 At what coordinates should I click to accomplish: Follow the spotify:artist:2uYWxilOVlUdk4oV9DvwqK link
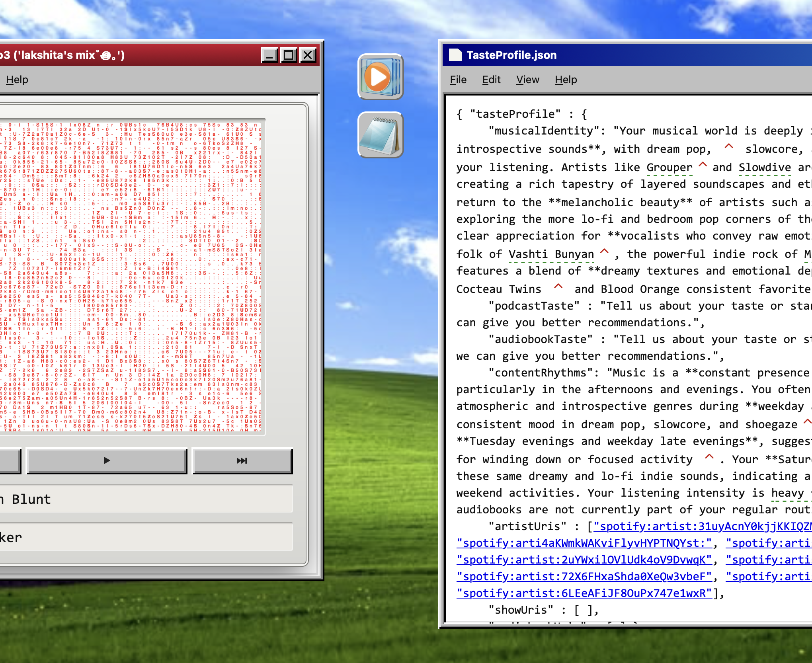(x=584, y=560)
